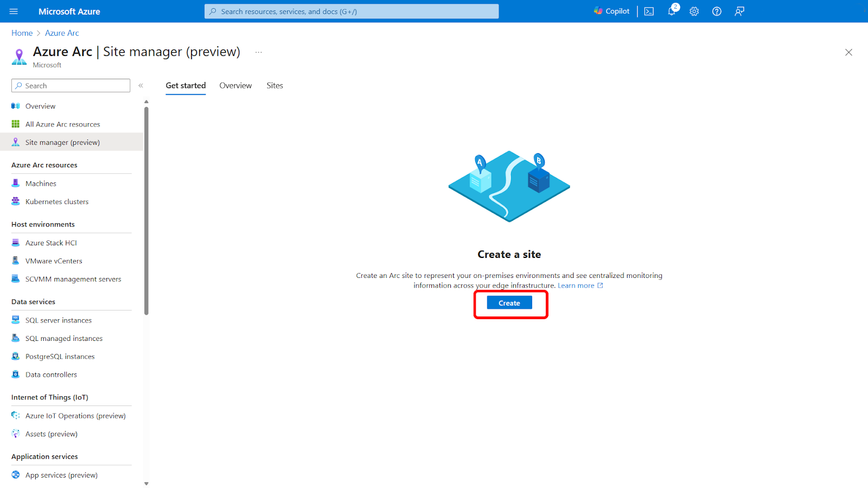
Task: Click the Data controllers icon
Action: click(x=16, y=374)
